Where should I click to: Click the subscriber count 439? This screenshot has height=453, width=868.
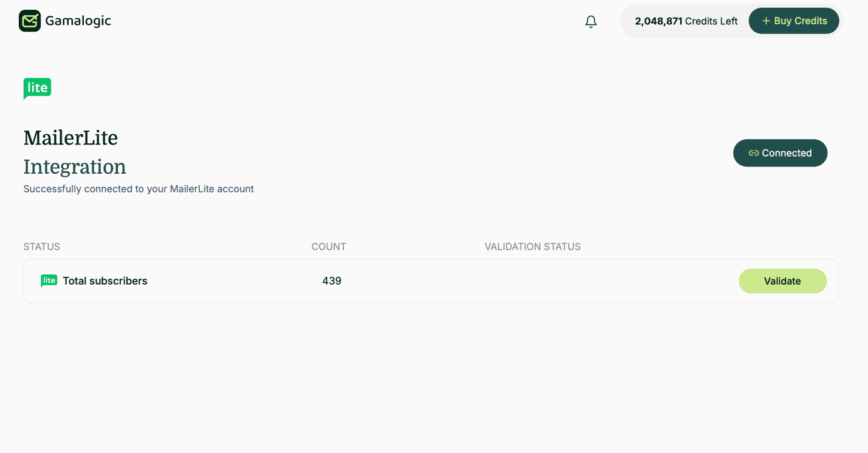332,281
